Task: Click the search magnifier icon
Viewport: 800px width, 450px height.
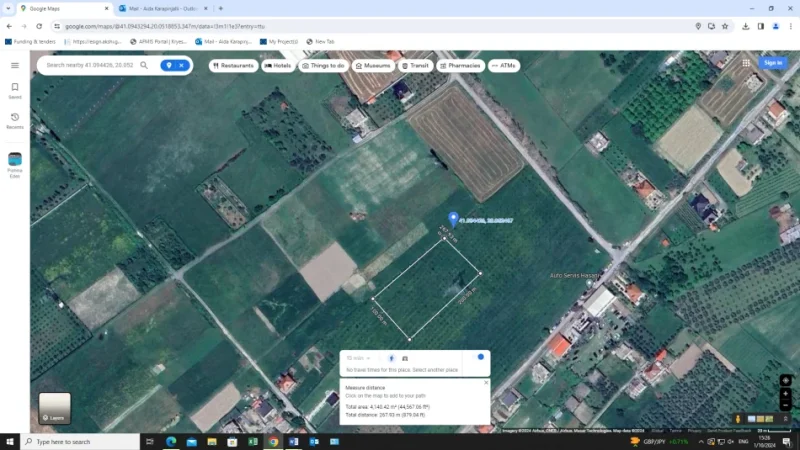Action: 144,65
